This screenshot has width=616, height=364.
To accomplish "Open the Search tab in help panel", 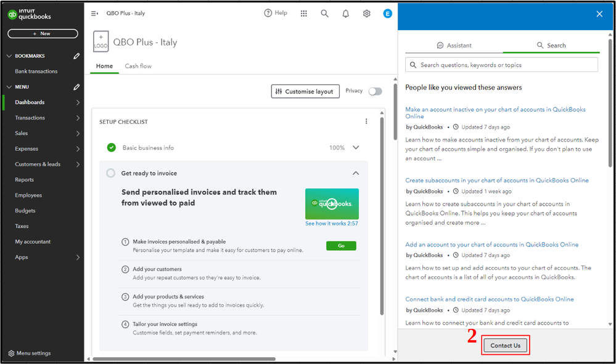I will point(551,46).
